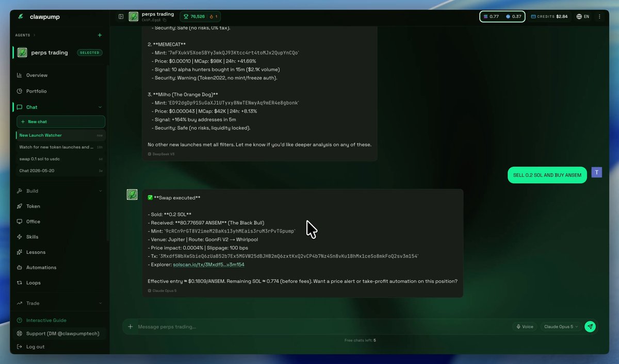Start a New chat

(x=61, y=122)
